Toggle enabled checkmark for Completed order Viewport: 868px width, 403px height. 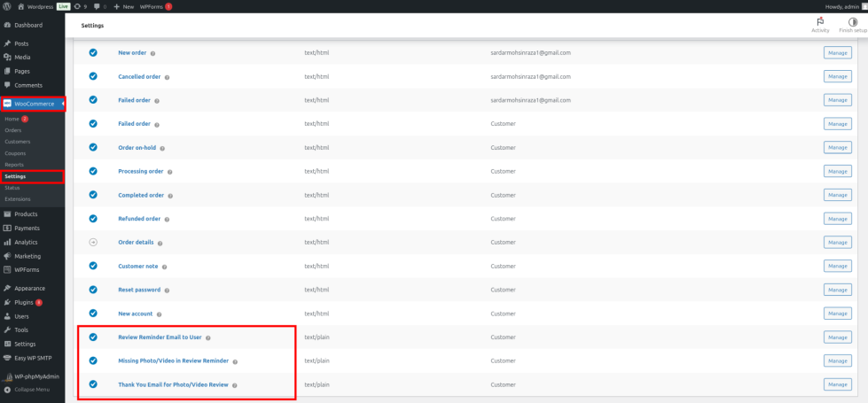[93, 195]
